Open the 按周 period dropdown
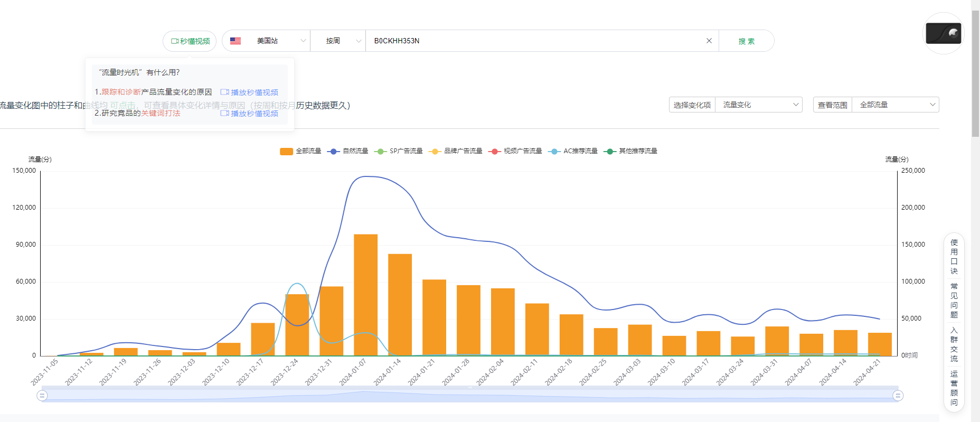 coord(338,41)
